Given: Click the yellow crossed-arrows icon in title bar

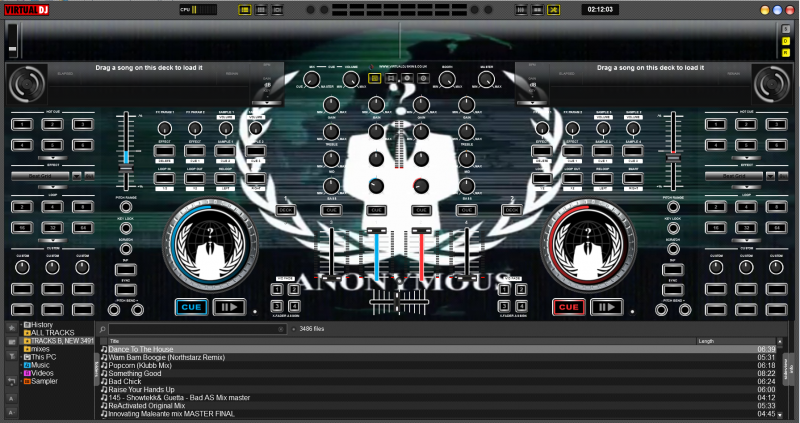Looking at the screenshot, I should tap(554, 10).
